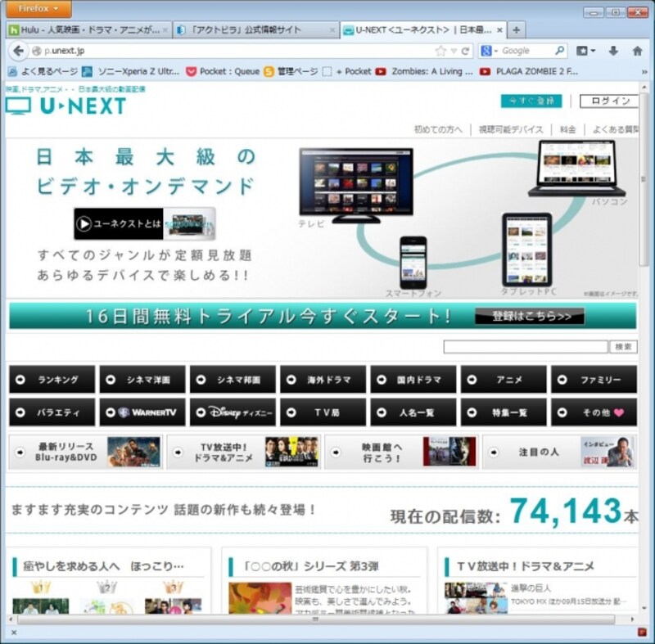The image size is (655, 644).
Task: Open the Disney ディズニー category
Action: [233, 412]
